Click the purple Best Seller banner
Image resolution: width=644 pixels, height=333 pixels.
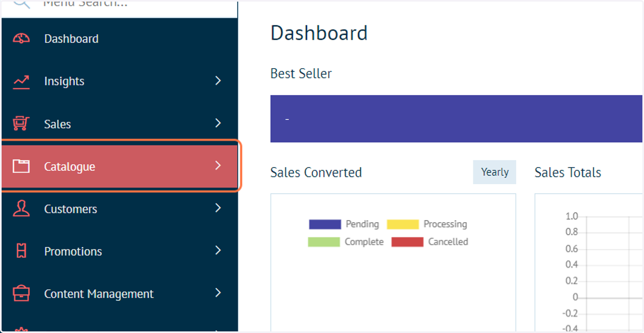tap(457, 119)
